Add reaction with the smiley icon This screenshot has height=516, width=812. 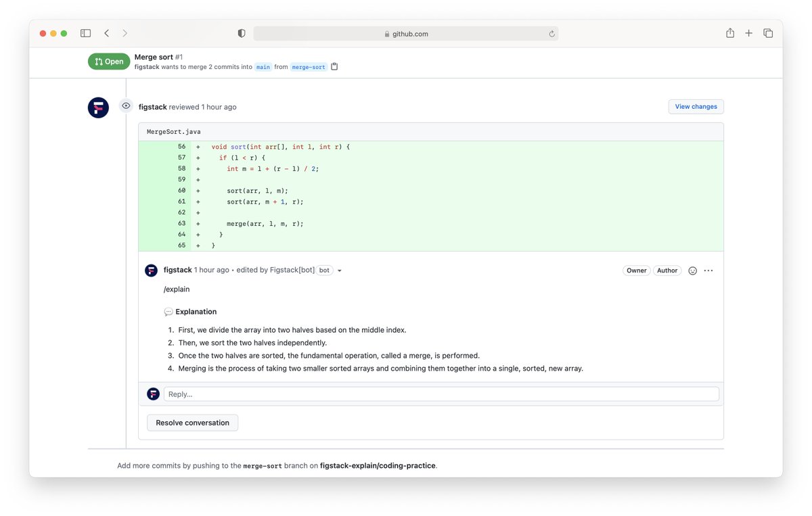pyautogui.click(x=692, y=271)
